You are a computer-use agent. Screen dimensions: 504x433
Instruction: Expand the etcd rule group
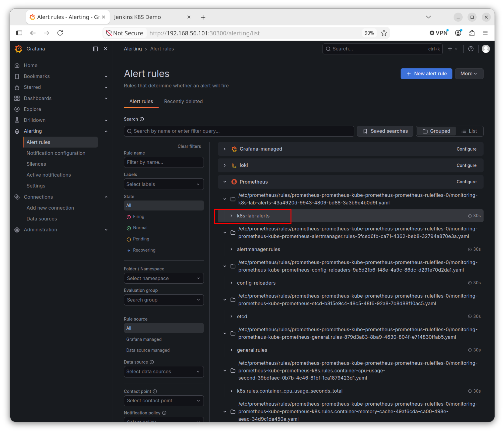tap(231, 316)
